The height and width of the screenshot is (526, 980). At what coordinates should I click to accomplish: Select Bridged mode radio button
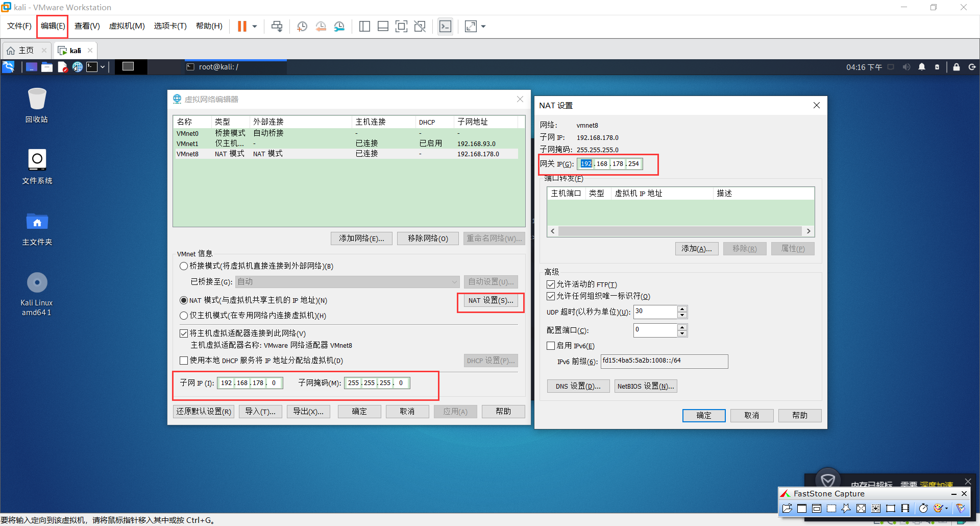[x=184, y=266]
